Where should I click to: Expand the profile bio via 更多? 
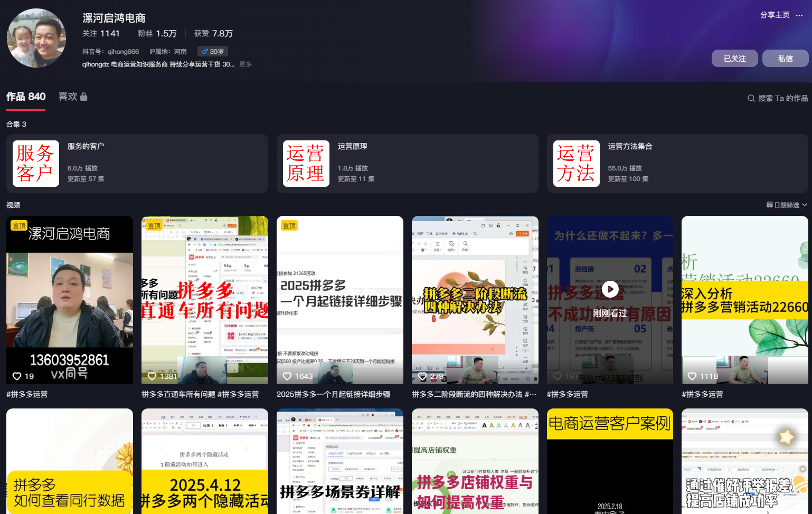point(245,64)
